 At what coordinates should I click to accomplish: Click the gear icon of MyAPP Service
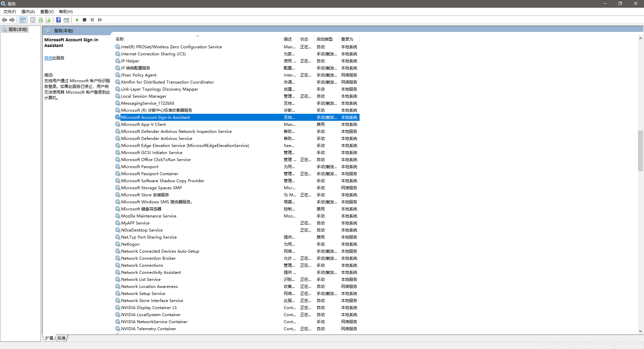point(118,223)
